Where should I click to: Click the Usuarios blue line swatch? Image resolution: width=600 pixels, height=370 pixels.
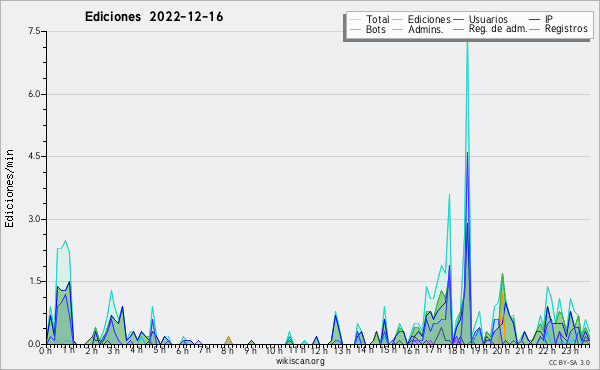pos(458,19)
